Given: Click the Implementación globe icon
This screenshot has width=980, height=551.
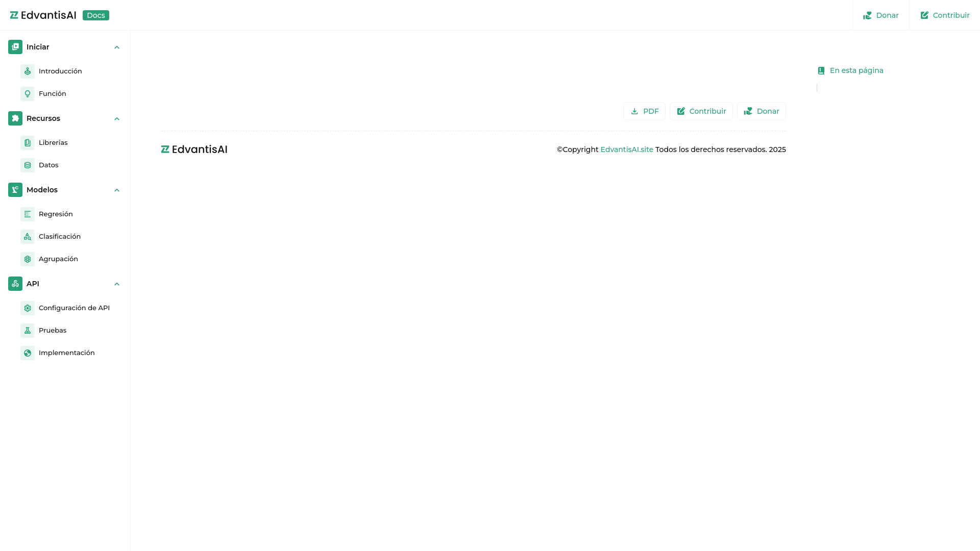Looking at the screenshot, I should click(x=28, y=353).
